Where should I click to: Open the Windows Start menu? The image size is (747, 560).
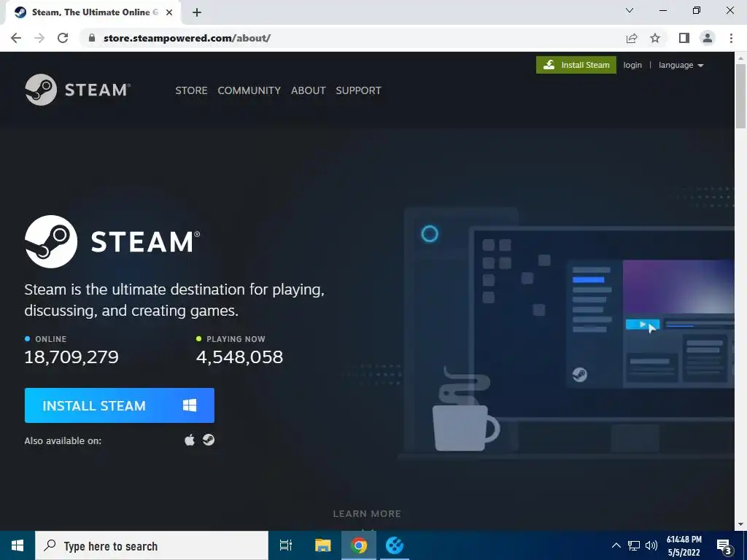(18, 545)
